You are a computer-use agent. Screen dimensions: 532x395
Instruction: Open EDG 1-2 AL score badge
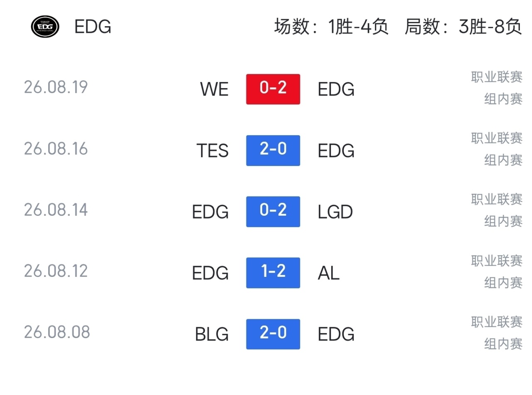coord(273,273)
